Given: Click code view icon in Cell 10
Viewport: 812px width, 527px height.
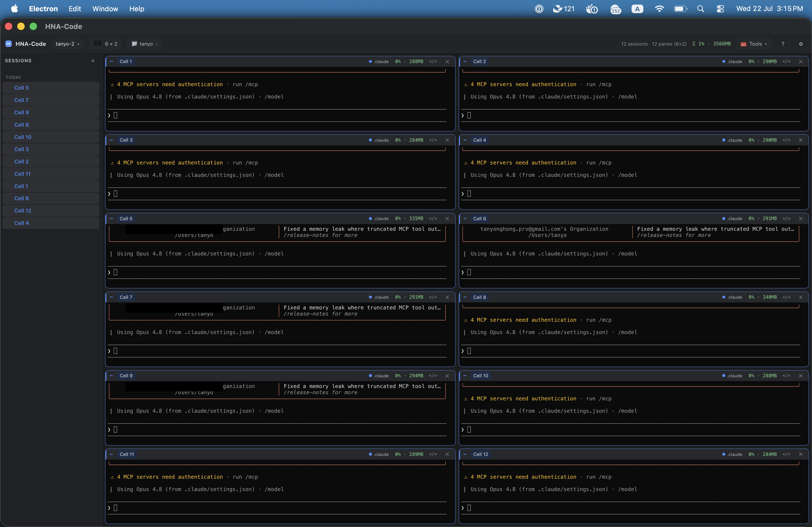Looking at the screenshot, I should [786, 376].
